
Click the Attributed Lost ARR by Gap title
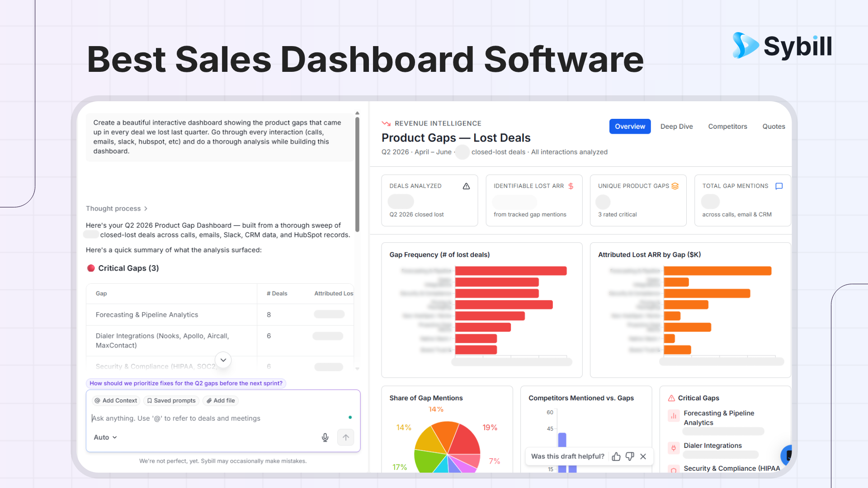click(649, 255)
